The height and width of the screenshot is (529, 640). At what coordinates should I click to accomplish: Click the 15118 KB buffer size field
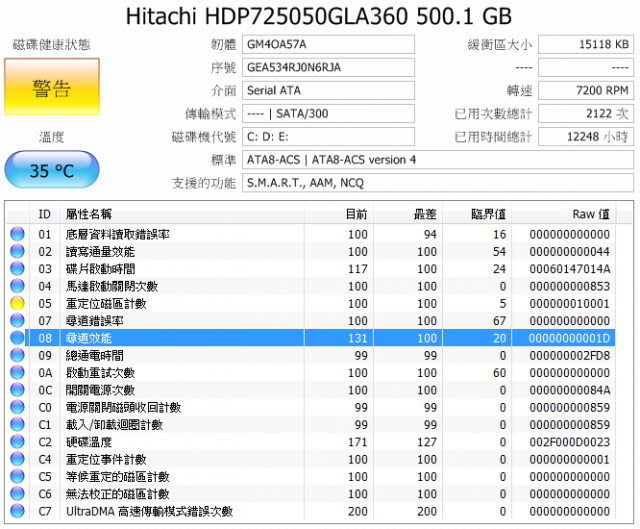(586, 44)
